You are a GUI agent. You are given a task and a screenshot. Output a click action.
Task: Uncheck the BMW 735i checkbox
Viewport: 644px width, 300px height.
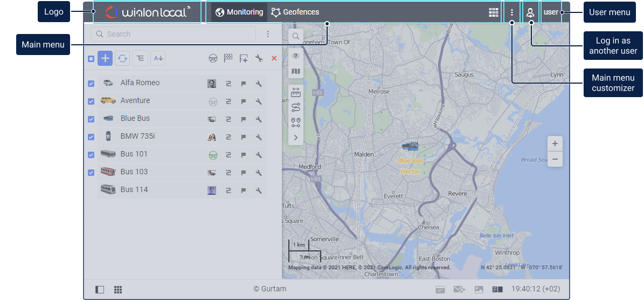[91, 137]
